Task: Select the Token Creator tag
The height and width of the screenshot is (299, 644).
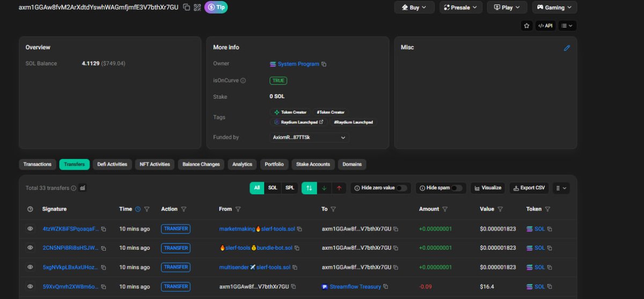Action: 290,112
